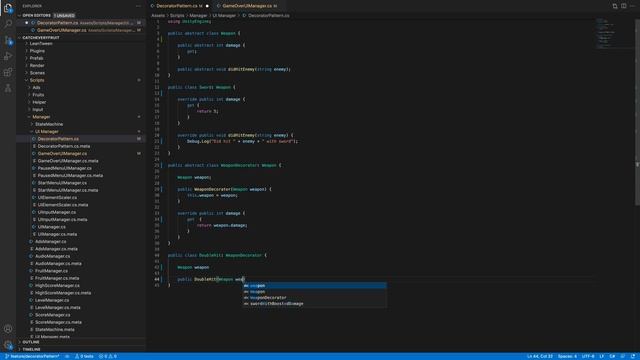640x360 pixels.
Task: Click the Ln 44 cursor position indicator
Action: pos(540,356)
